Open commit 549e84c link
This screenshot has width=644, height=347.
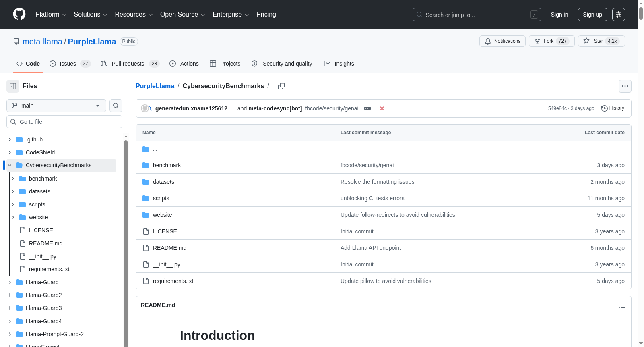[557, 108]
